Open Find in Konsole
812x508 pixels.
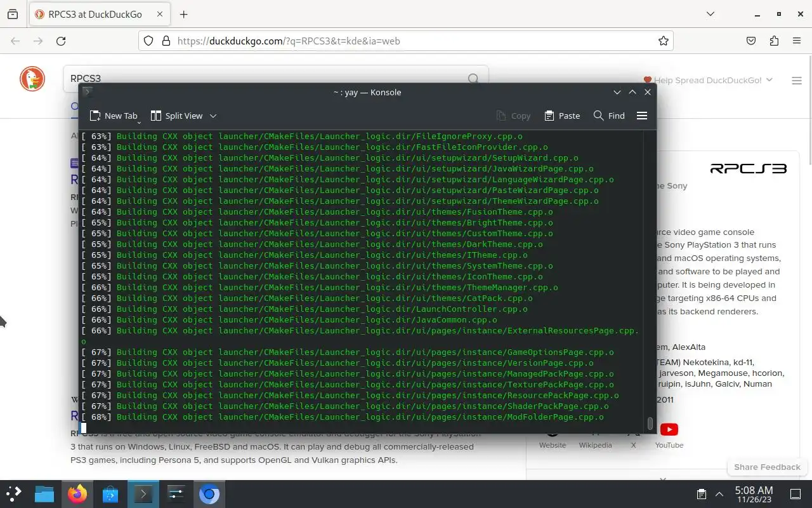click(609, 116)
